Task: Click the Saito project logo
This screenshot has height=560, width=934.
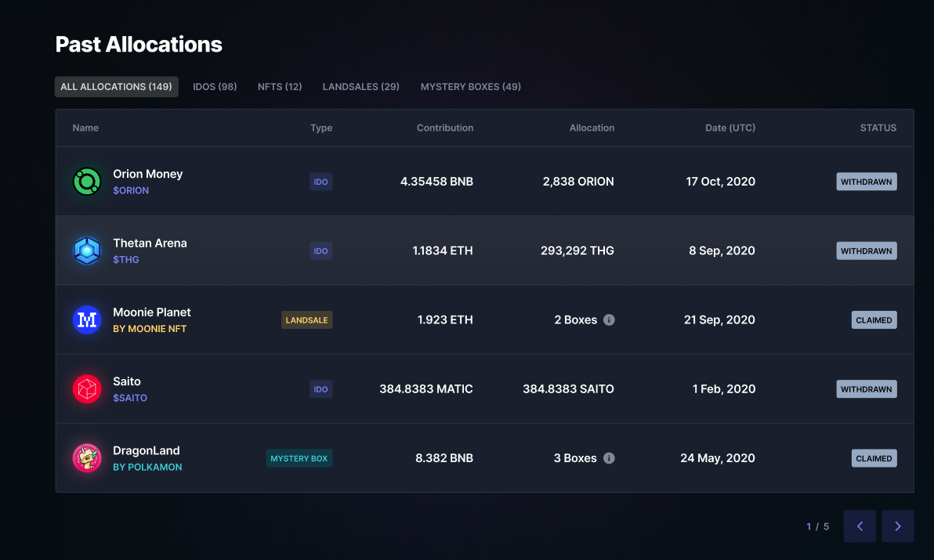Action: (x=87, y=388)
